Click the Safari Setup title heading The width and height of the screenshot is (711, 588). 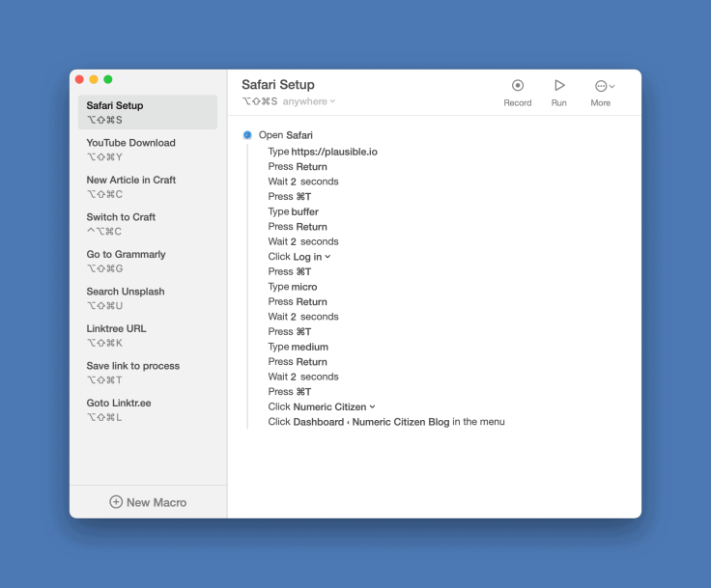pyautogui.click(x=278, y=85)
